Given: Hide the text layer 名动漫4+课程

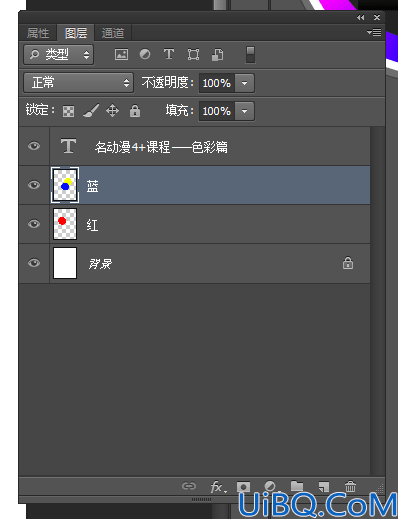Looking at the screenshot, I should pos(34,146).
